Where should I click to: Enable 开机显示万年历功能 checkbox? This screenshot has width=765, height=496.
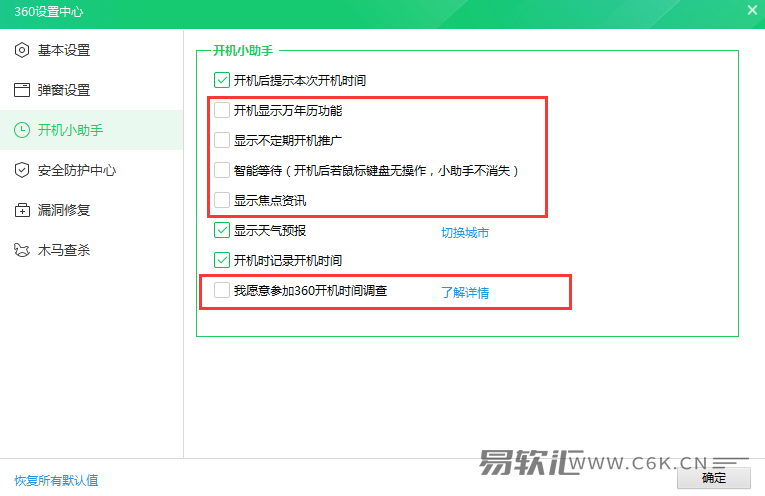(222, 110)
